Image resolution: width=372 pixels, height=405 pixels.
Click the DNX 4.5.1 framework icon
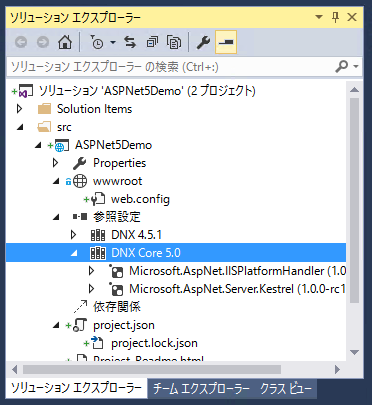98,235
